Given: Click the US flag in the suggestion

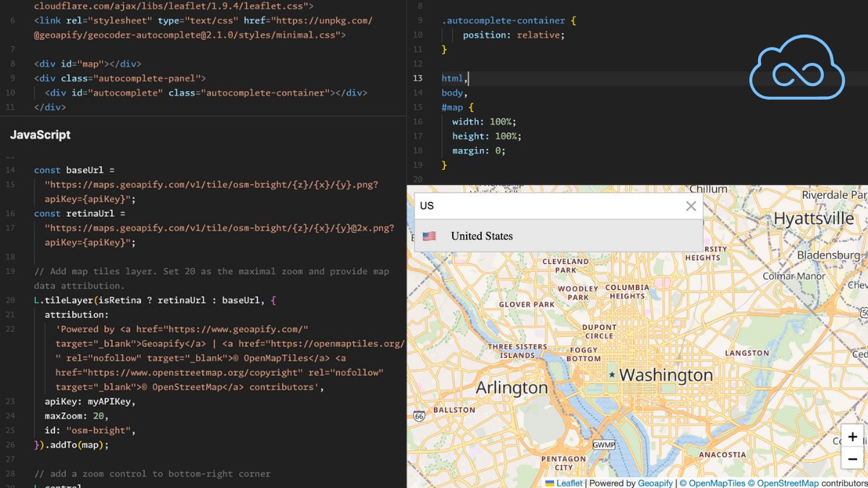Looking at the screenshot, I should coord(429,235).
